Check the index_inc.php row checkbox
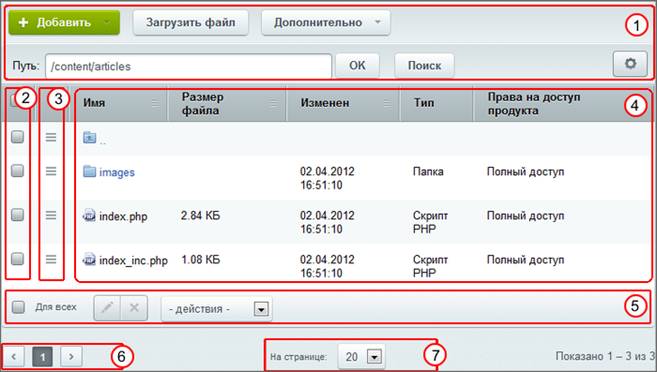Viewport: 657px width, 372px height. click(x=17, y=259)
